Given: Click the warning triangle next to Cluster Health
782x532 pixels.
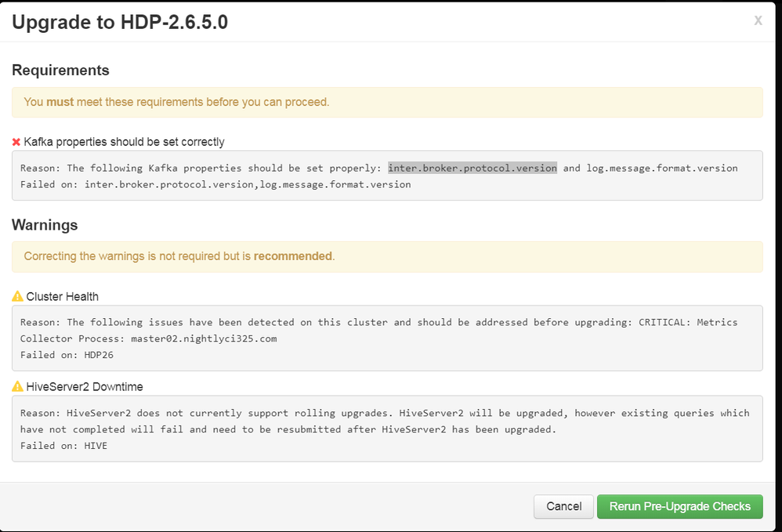Looking at the screenshot, I should pos(17,296).
